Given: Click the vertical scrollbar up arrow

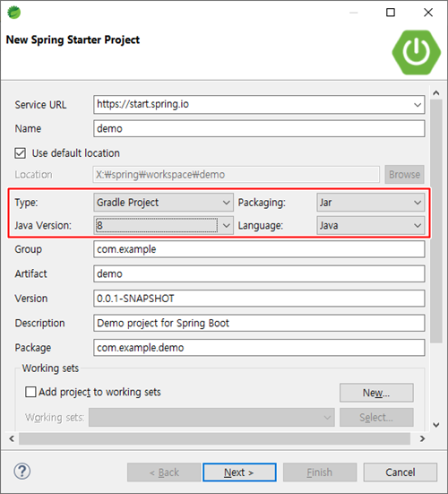Looking at the screenshot, I should [436, 93].
